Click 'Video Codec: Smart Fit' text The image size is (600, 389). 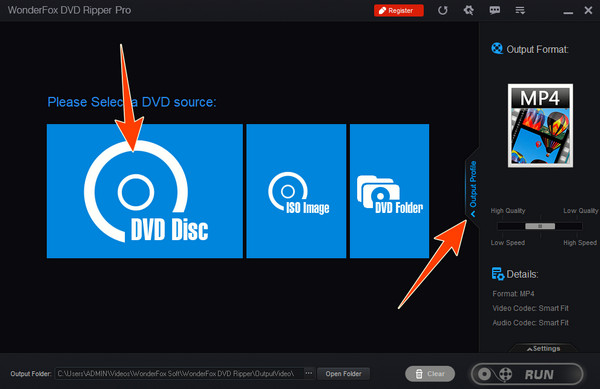pos(530,308)
